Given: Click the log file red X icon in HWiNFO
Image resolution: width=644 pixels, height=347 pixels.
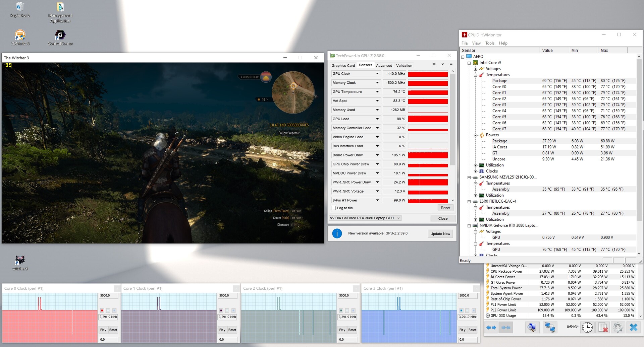Looking at the screenshot, I should [603, 327].
